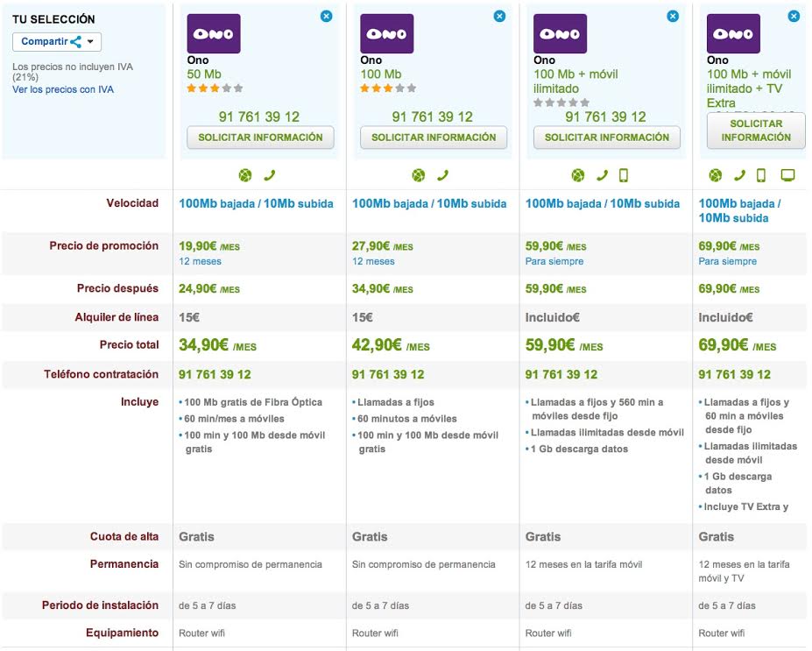Click phone handset icon under the 100 Mb plan
The image size is (812, 651).
442,175
